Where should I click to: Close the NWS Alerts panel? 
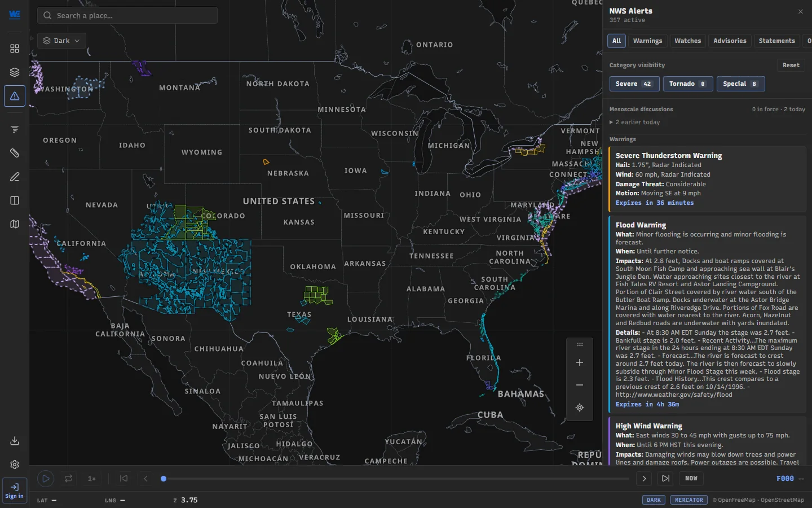coord(801,11)
